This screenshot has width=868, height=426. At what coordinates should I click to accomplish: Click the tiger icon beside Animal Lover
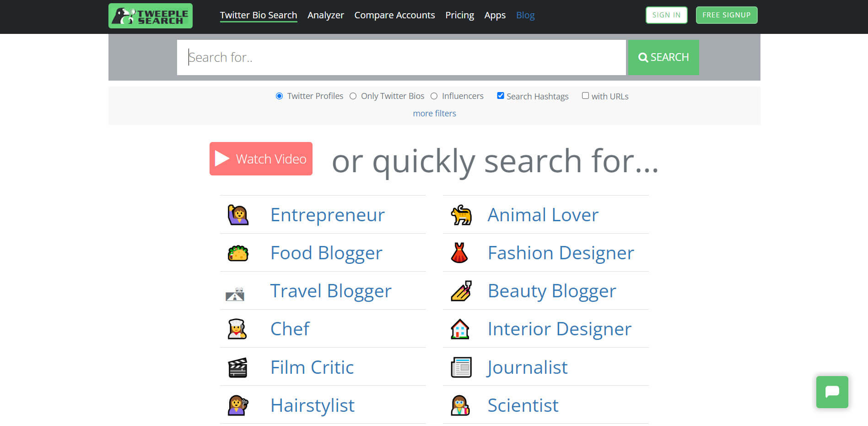pyautogui.click(x=461, y=214)
